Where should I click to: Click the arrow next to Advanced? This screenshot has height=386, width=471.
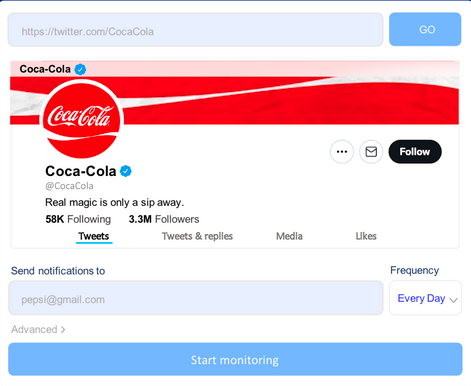click(63, 330)
